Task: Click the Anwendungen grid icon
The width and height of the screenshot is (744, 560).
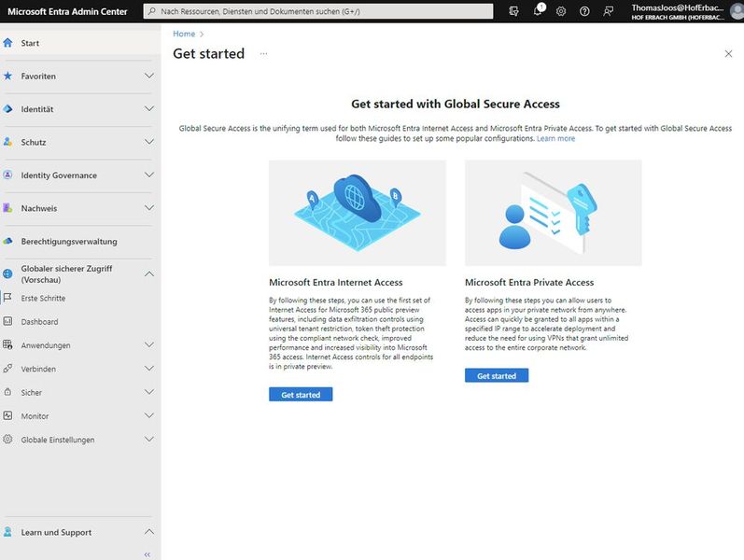Action: click(7, 345)
